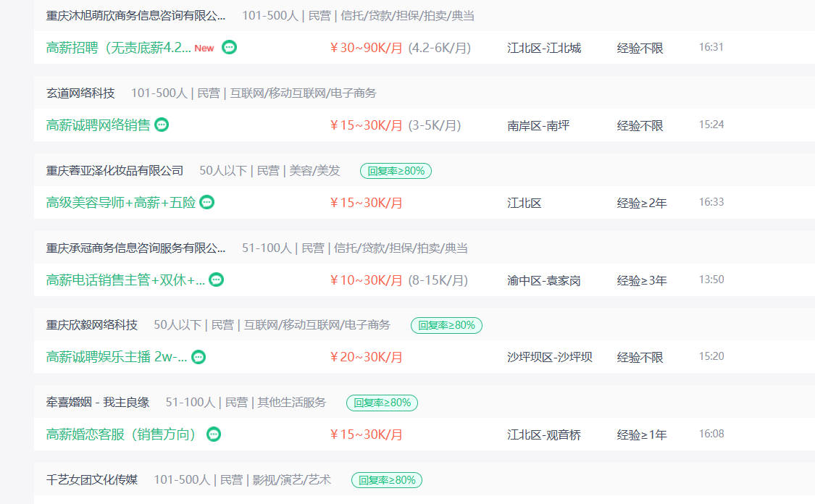
Task: Open 高薪婚恋客服（销售方向） posting
Action: (122, 434)
